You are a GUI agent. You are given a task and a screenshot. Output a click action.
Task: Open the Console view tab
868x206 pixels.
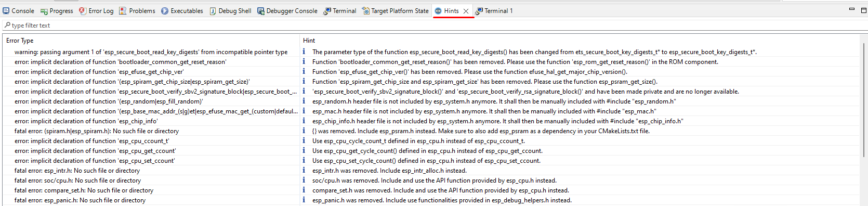[x=18, y=11]
